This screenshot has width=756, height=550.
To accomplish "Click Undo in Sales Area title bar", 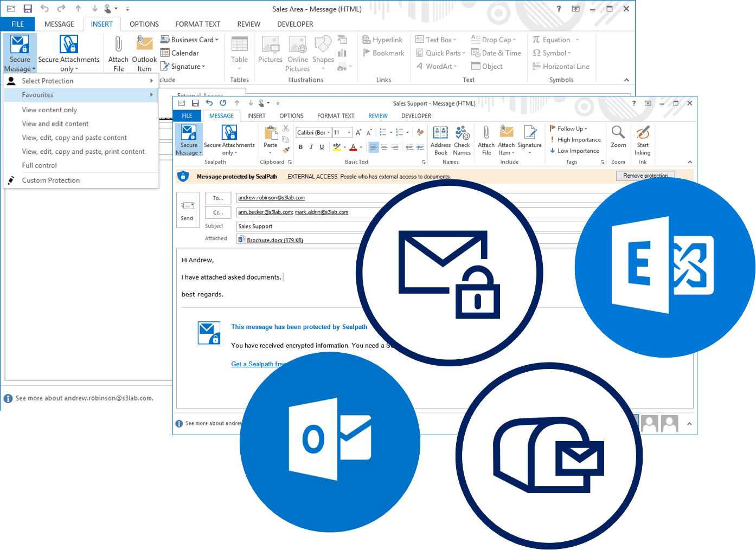I will (x=44, y=9).
